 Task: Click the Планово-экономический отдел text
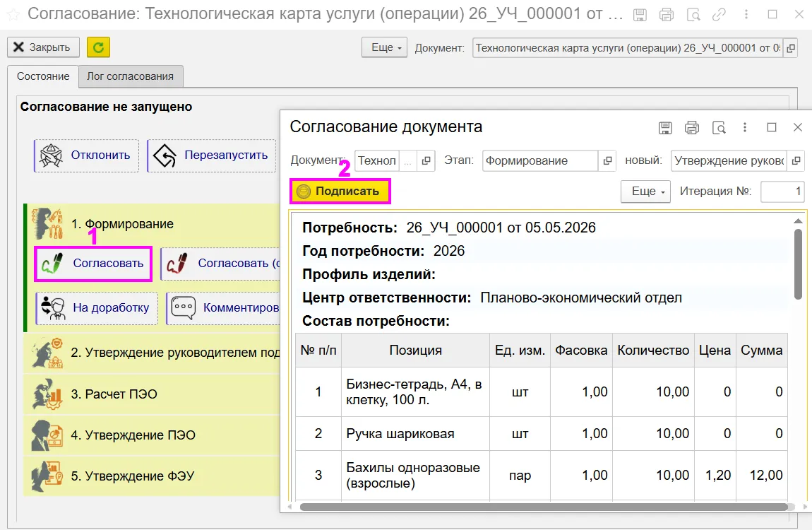[581, 298]
